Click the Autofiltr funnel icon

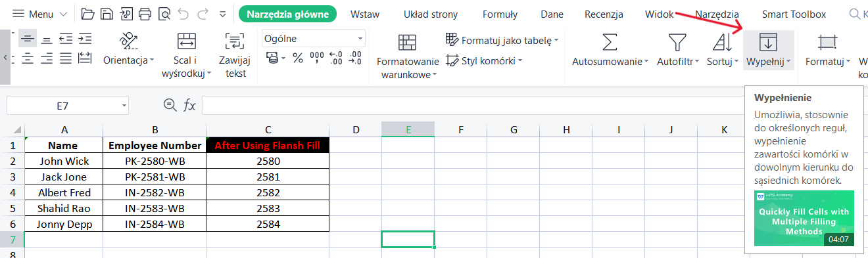677,42
